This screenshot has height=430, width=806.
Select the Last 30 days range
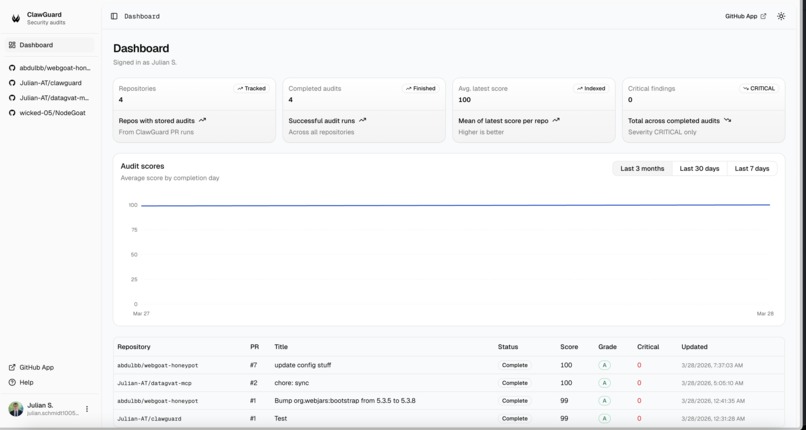[x=699, y=169]
